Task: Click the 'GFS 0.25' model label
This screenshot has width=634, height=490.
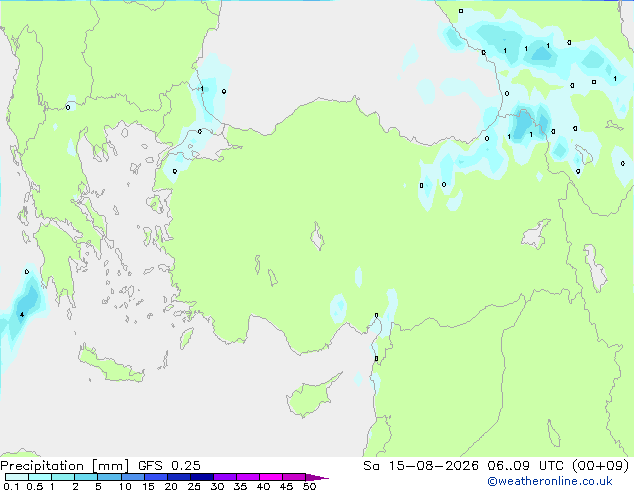Action: click(x=169, y=466)
